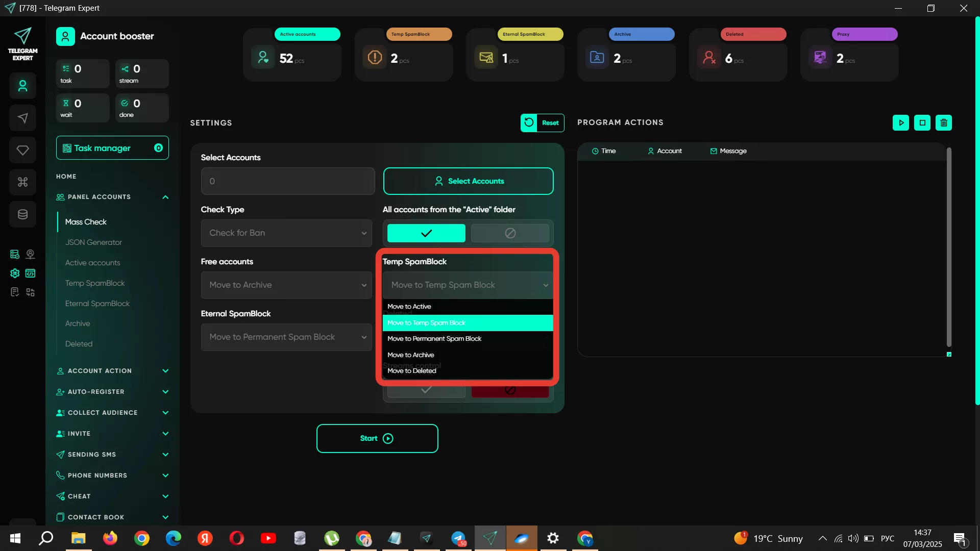The image size is (980, 551).
Task: Click the Select Accounts button
Action: tap(468, 181)
